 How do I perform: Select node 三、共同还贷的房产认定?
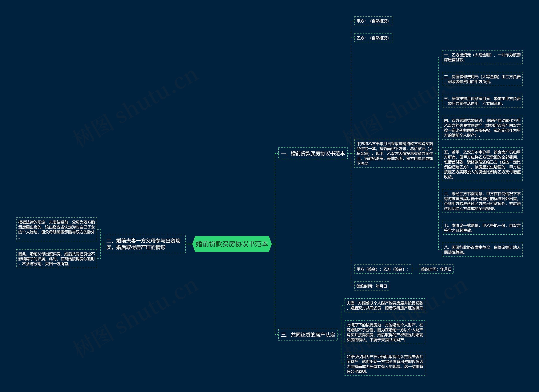tap(308, 335)
